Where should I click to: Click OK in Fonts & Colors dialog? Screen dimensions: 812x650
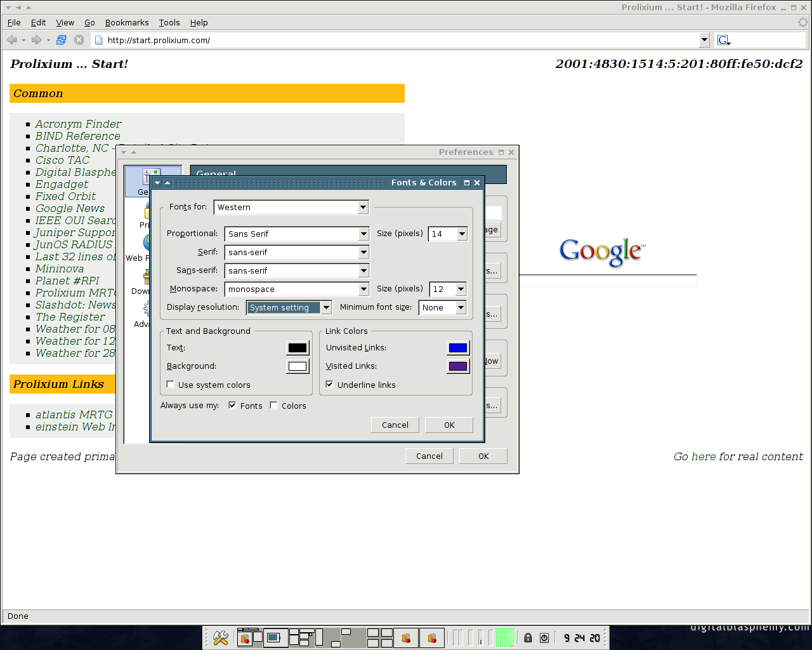tap(449, 425)
